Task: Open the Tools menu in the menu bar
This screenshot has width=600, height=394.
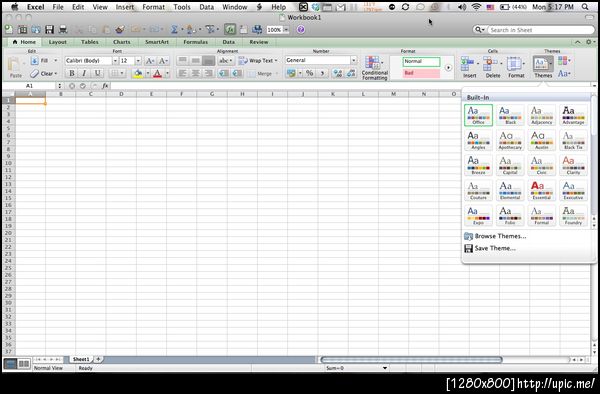Action: 182,7
